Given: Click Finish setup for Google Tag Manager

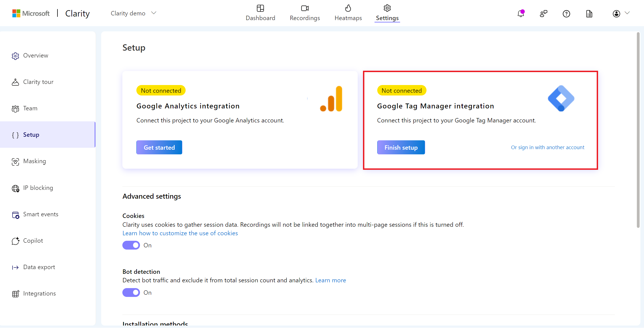Looking at the screenshot, I should [401, 147].
